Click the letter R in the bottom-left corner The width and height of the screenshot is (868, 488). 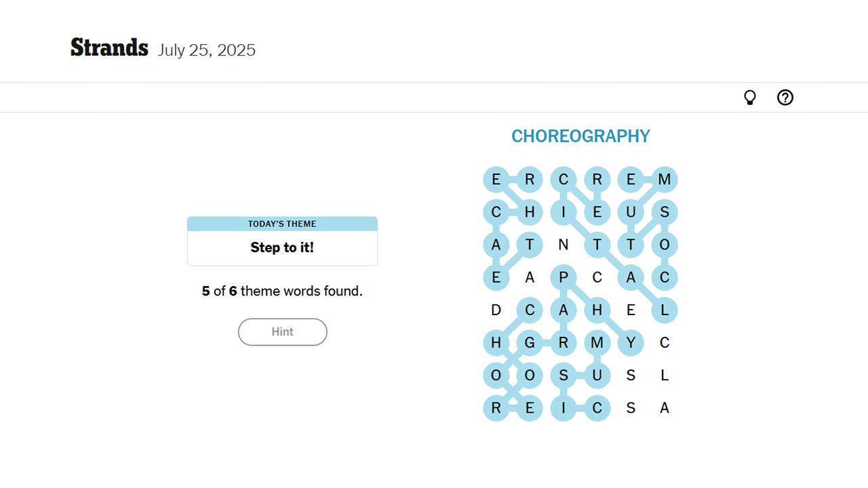496,408
